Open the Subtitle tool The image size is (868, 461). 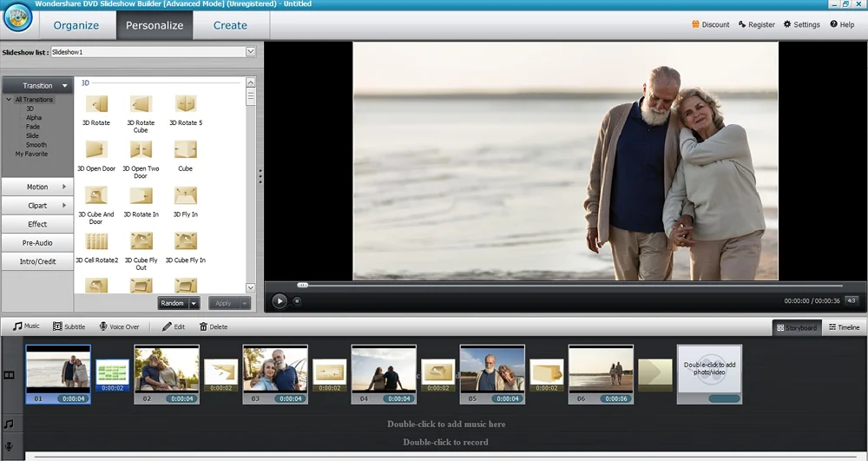point(69,327)
